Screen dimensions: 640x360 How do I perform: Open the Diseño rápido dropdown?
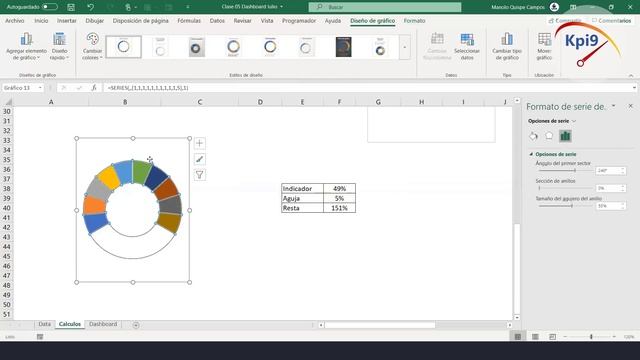click(60, 47)
